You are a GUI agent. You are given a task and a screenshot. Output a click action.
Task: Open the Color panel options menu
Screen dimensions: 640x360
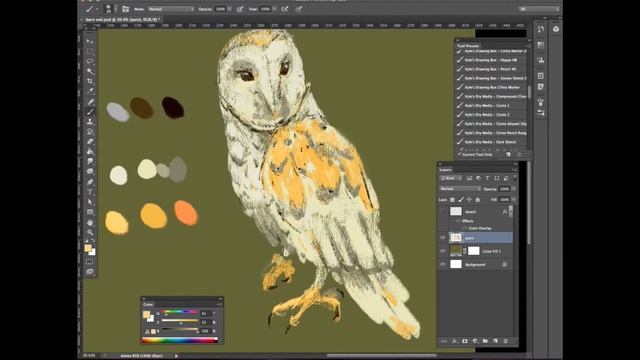(219, 304)
